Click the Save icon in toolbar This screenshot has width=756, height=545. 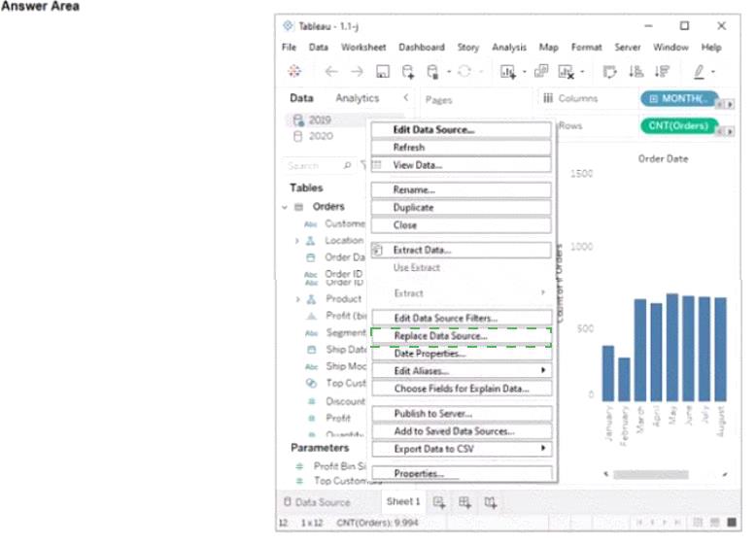click(382, 72)
